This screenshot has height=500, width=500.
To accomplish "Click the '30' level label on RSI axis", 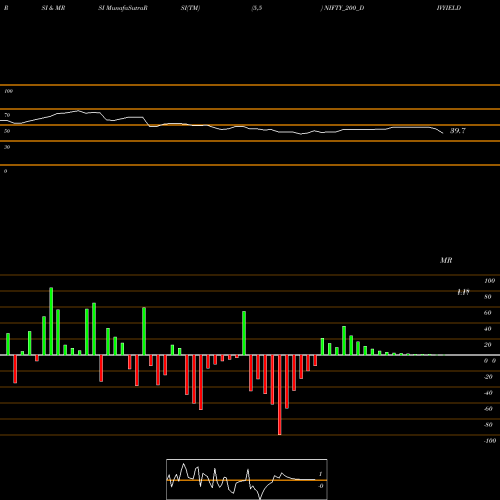I will [7, 147].
